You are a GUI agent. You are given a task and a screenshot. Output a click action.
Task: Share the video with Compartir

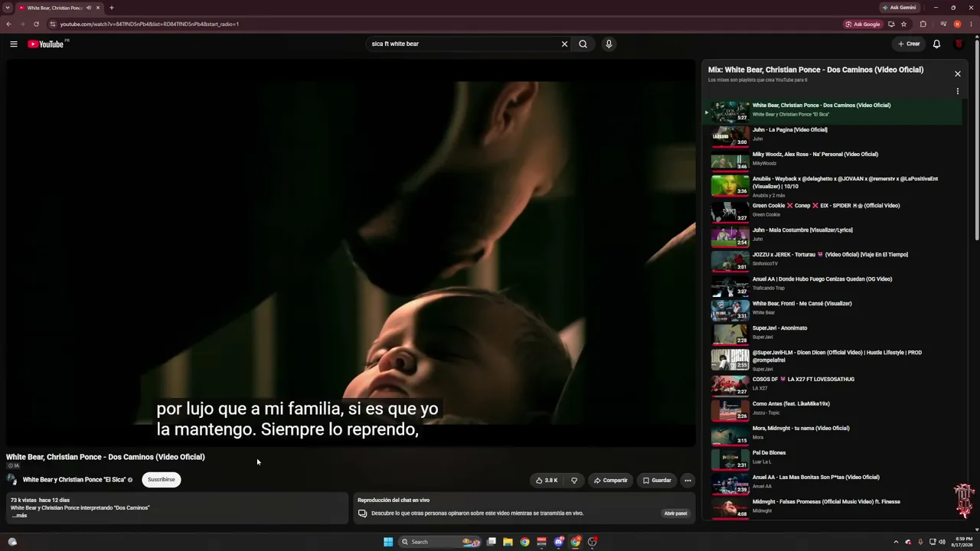point(611,481)
